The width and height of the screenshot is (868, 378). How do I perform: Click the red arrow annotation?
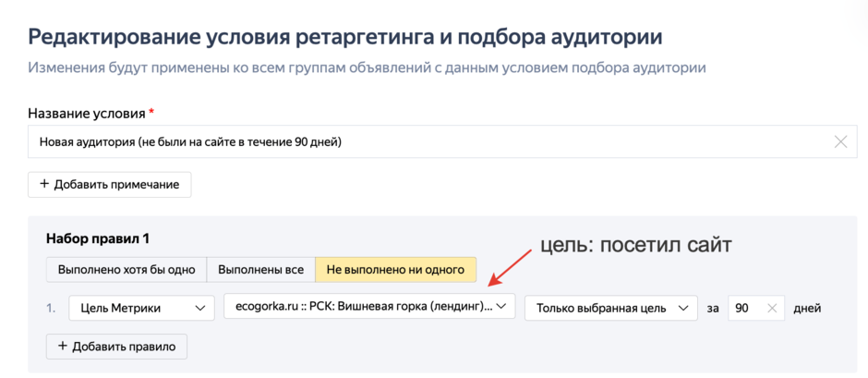(x=512, y=273)
